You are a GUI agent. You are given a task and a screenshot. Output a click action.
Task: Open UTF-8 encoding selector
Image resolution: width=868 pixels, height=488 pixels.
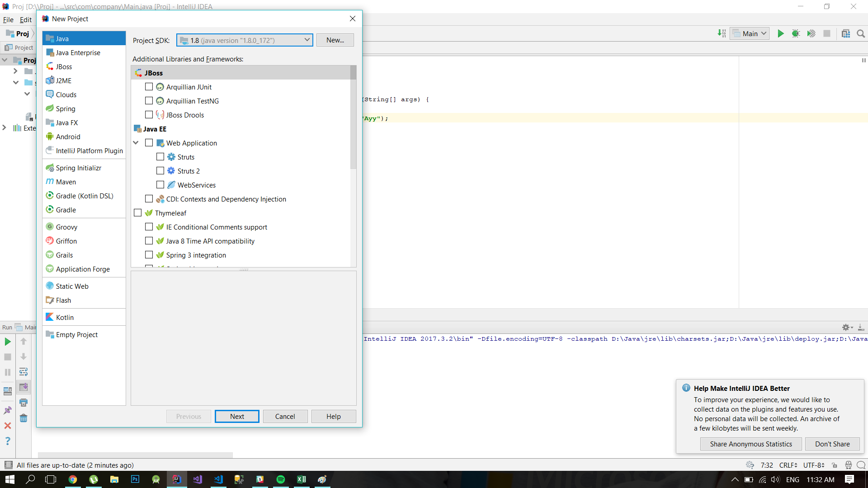[814, 465]
